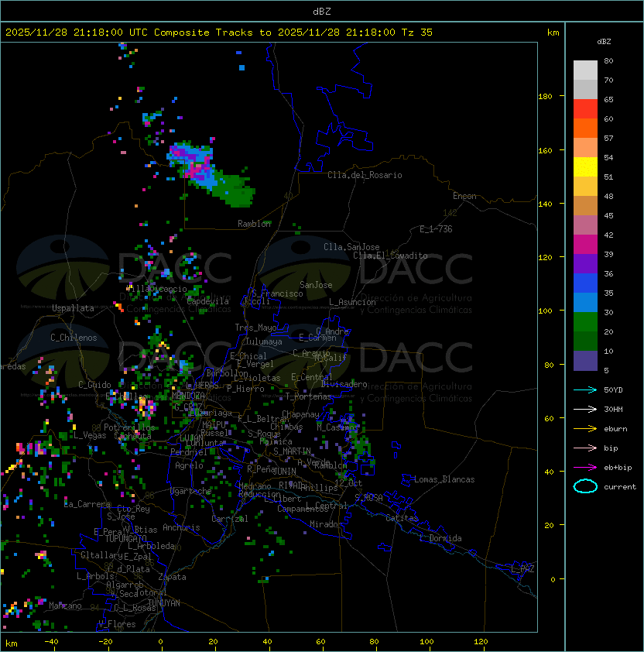Click the 120 horizontal axis tick
This screenshot has width=644, height=652.
(481, 642)
